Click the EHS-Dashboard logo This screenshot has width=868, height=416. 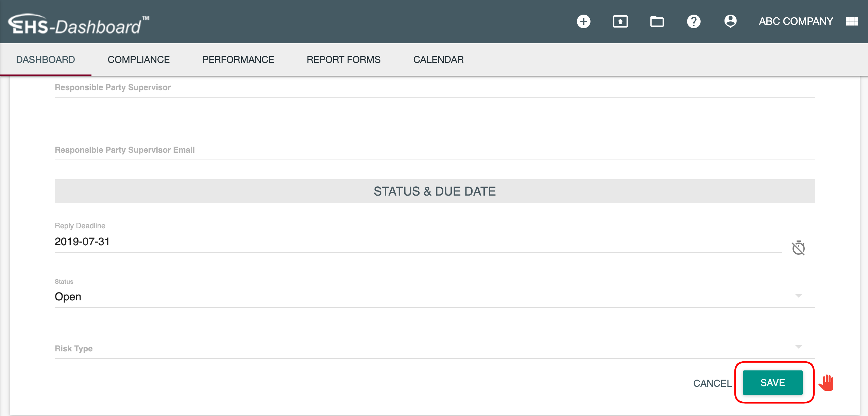[78, 24]
